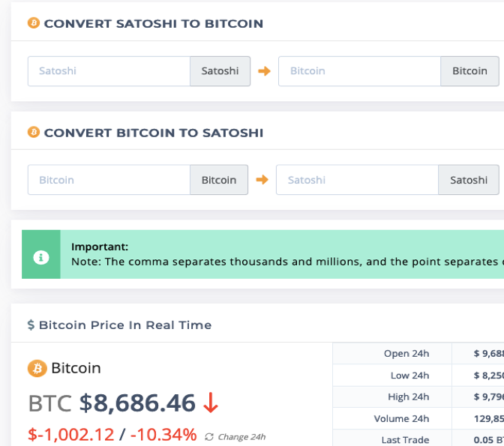Click the Volume 24h table row
This screenshot has width=504, height=446.
pyautogui.click(x=418, y=419)
